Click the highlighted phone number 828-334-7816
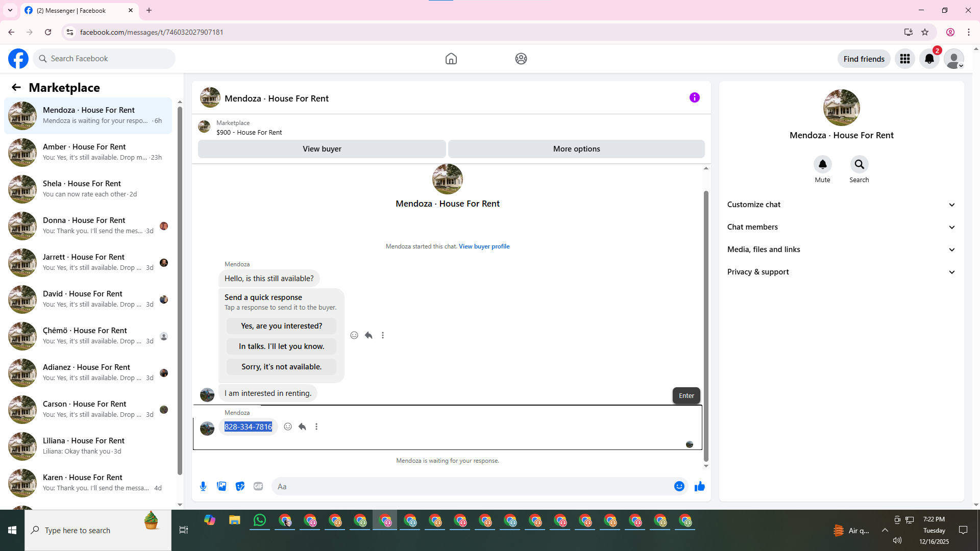The image size is (980, 551). click(249, 427)
